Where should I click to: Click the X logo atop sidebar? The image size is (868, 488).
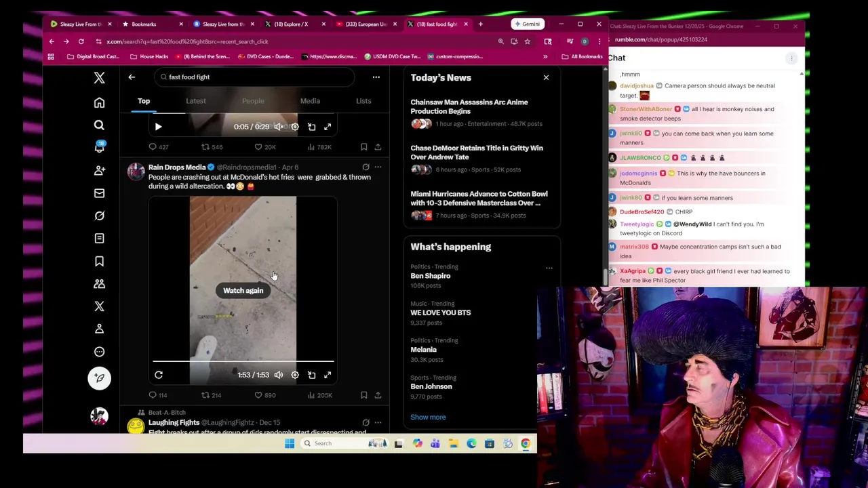[99, 78]
